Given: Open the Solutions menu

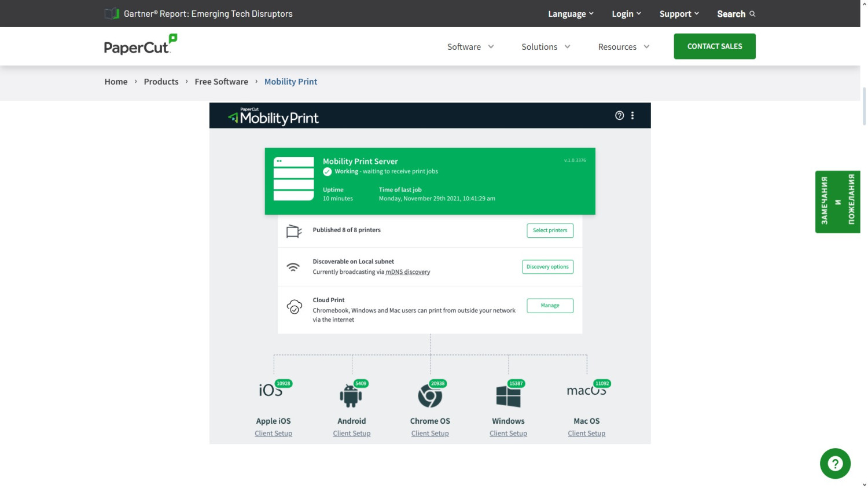Looking at the screenshot, I should click(545, 47).
